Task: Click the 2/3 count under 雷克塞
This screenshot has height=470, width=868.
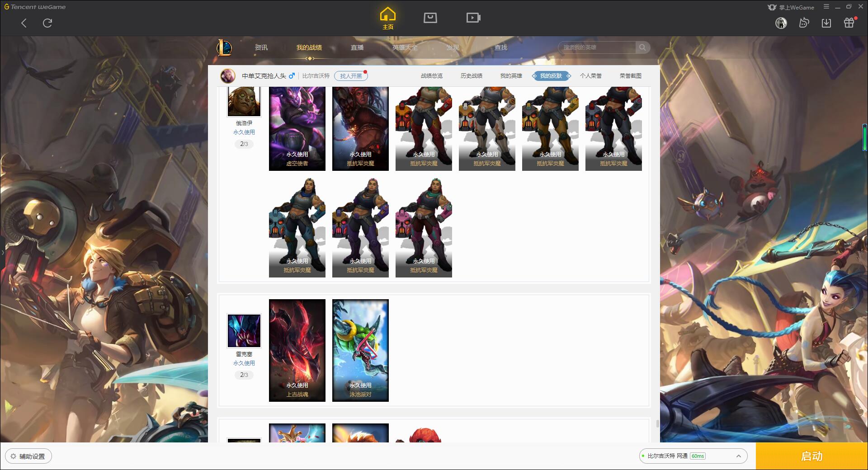Action: coord(244,375)
